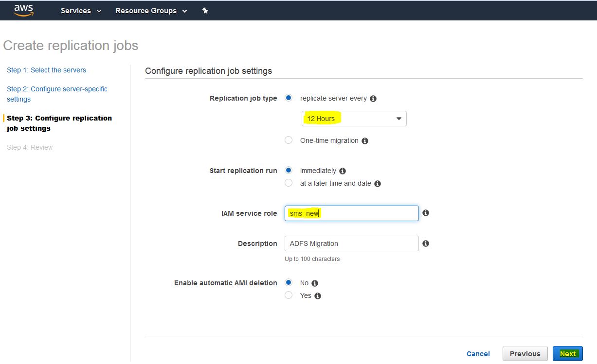The height and width of the screenshot is (364, 597).
Task: Expand the Services menu
Action: coord(81,11)
